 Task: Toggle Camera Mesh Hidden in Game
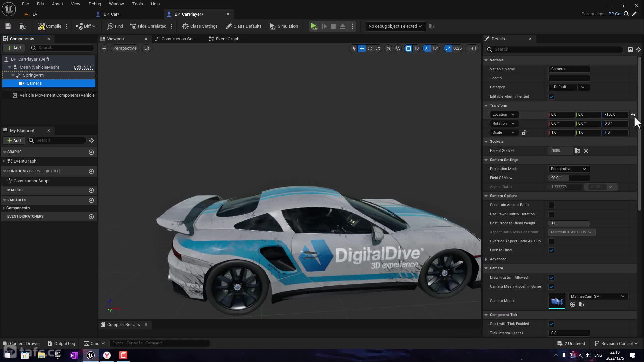coord(551,287)
